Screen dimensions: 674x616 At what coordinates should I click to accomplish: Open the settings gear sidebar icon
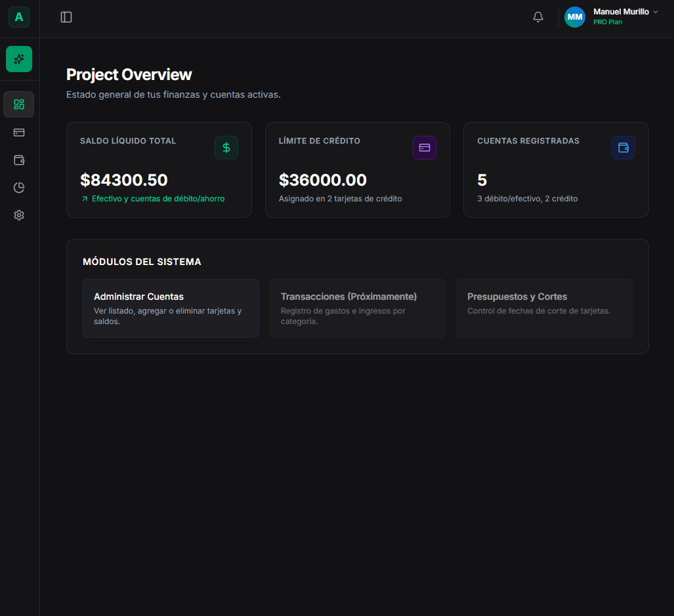pos(19,215)
